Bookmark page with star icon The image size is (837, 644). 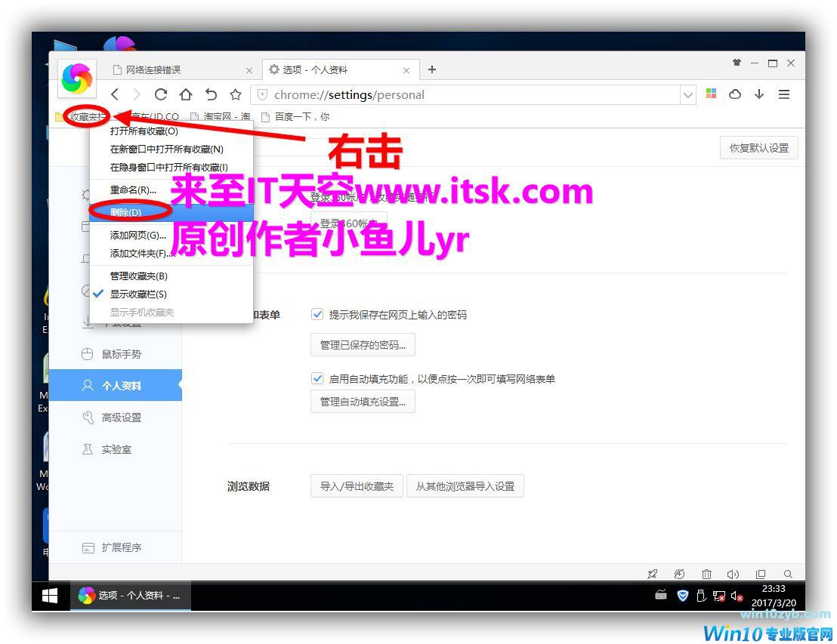(x=236, y=94)
